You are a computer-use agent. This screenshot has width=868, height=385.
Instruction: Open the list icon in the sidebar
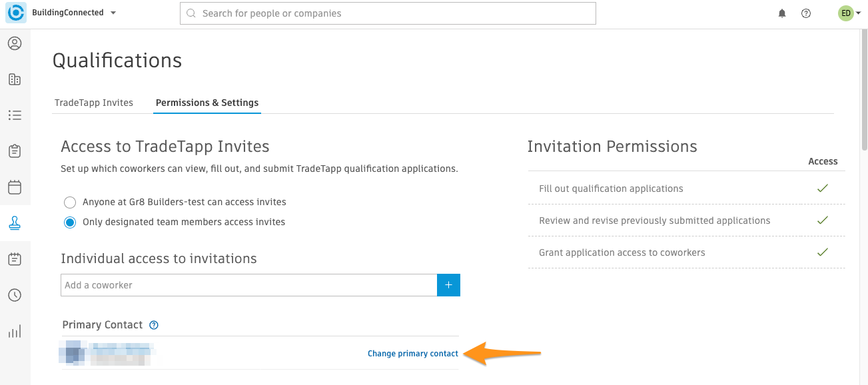(15, 115)
